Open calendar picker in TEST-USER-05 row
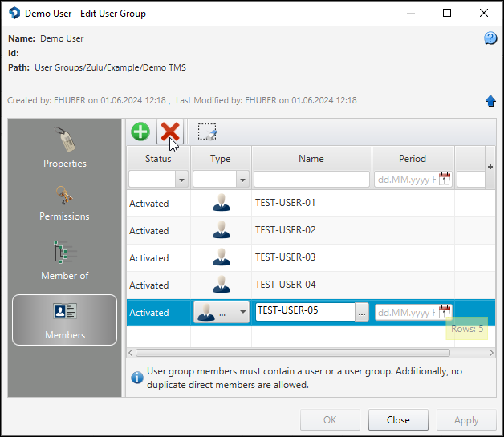The image size is (504, 437). [445, 312]
